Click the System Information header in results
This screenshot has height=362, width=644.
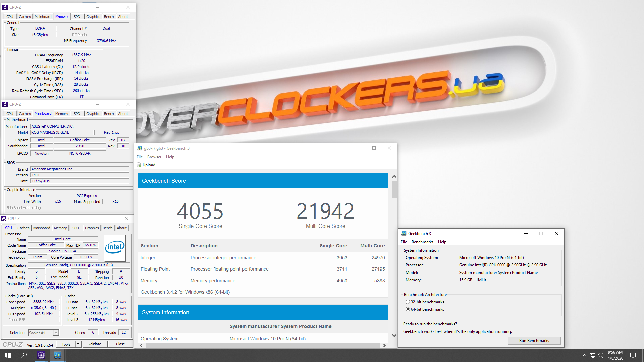[263, 312]
